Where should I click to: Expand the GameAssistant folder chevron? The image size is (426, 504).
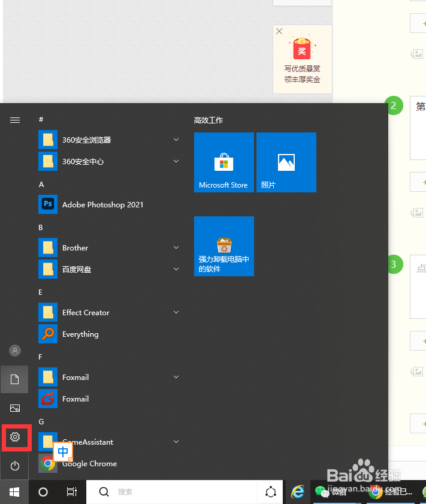coord(176,442)
